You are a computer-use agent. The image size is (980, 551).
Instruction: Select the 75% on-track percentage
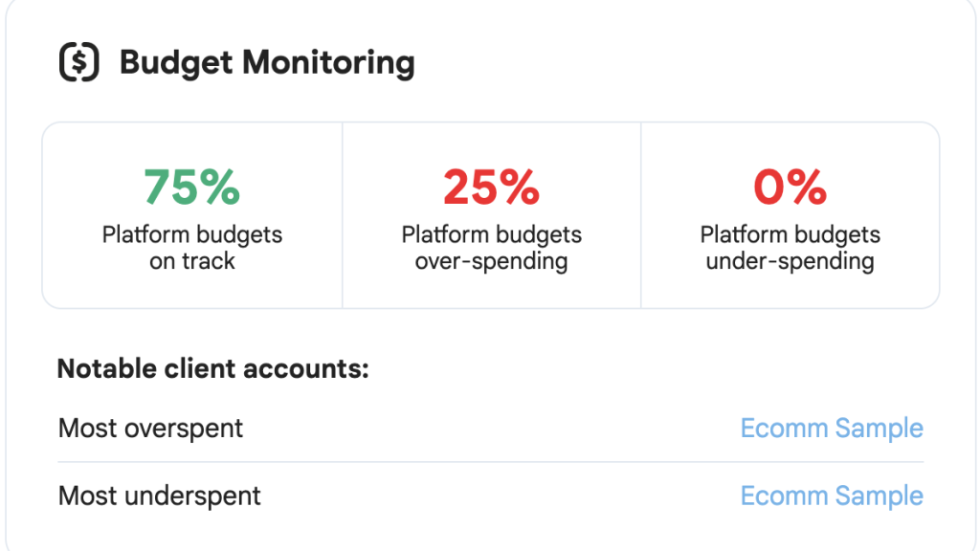tap(191, 187)
